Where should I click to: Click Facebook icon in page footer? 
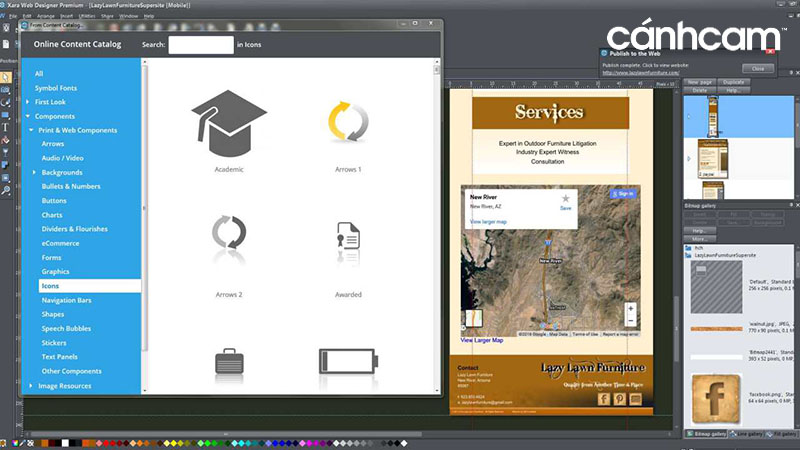click(x=604, y=398)
